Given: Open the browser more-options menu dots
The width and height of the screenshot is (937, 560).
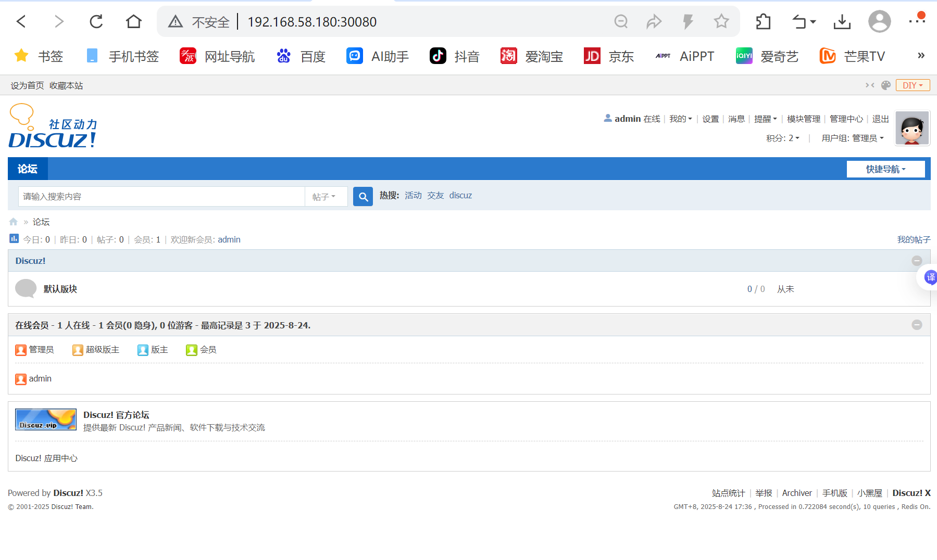Looking at the screenshot, I should click(x=917, y=20).
